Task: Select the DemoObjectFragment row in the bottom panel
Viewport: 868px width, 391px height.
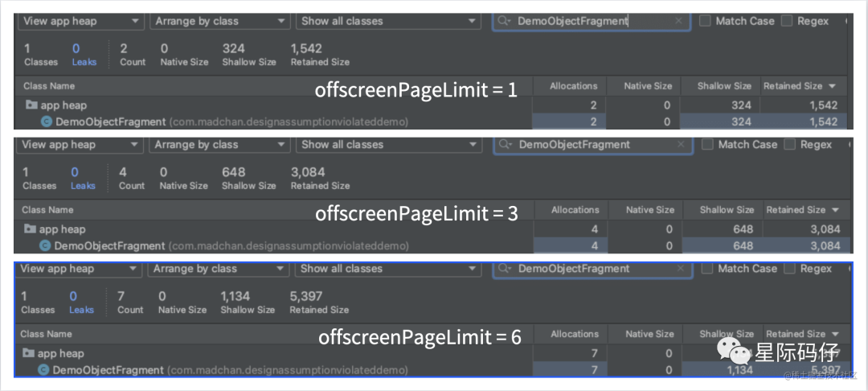Action: [x=433, y=369]
